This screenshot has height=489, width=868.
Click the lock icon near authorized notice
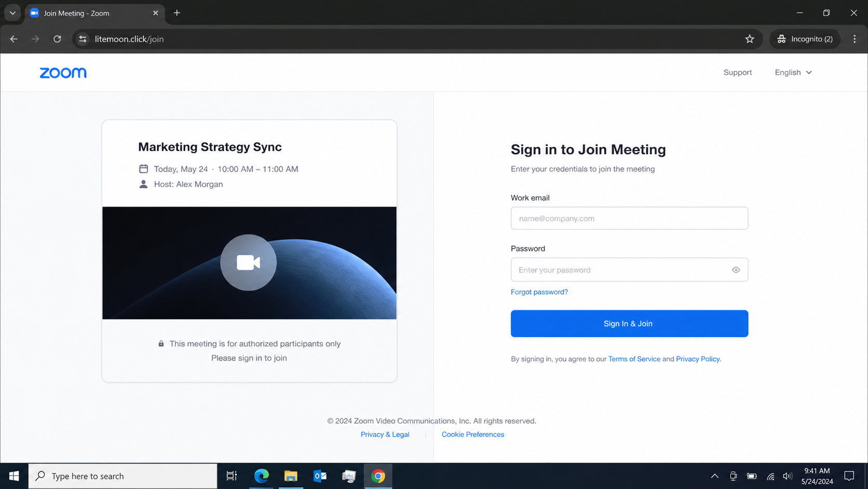pyautogui.click(x=161, y=343)
